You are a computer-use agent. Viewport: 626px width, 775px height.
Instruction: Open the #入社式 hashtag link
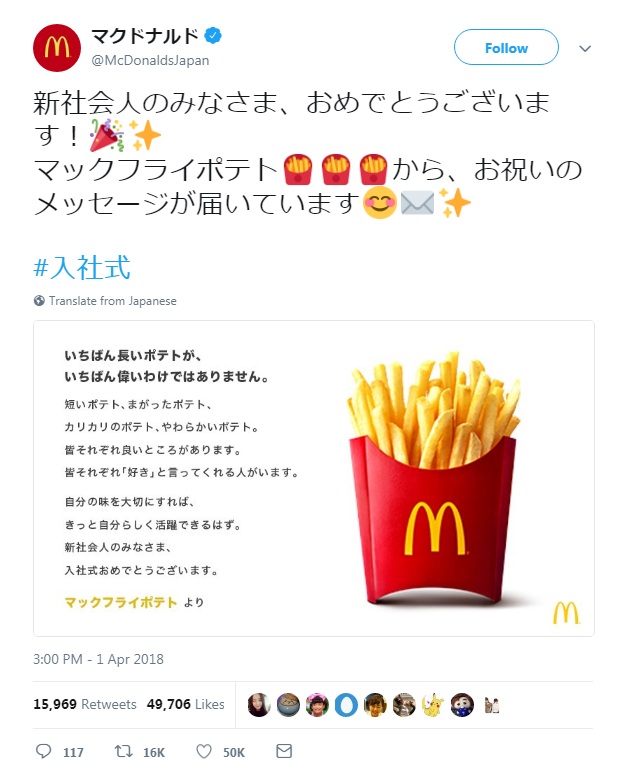tap(82, 267)
